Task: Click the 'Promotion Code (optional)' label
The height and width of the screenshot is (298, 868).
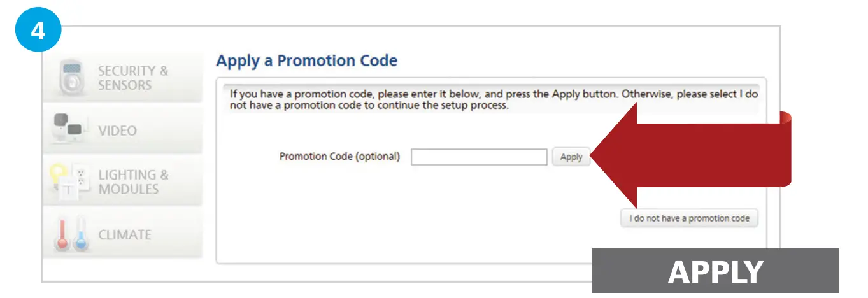Action: click(339, 157)
